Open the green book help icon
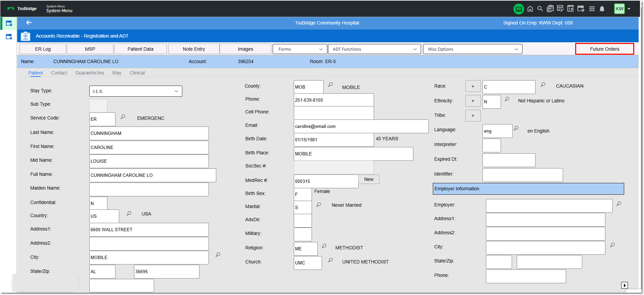This screenshot has width=644, height=295. [x=518, y=9]
